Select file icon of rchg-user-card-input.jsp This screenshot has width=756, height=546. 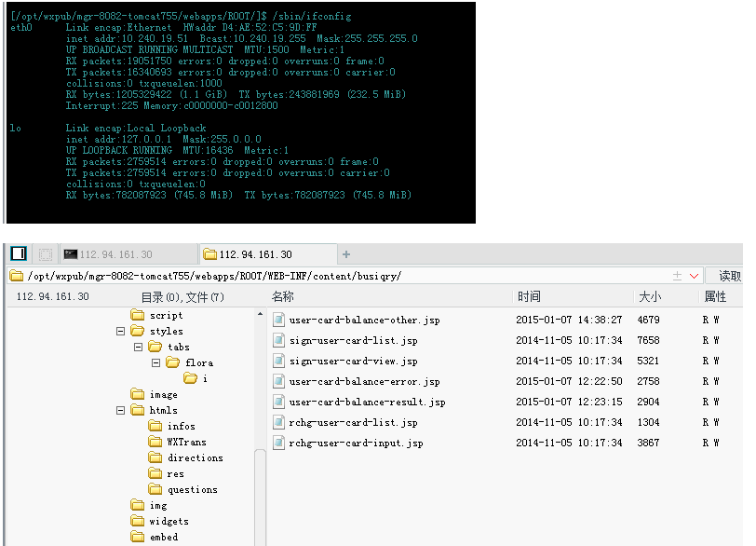pyautogui.click(x=278, y=443)
